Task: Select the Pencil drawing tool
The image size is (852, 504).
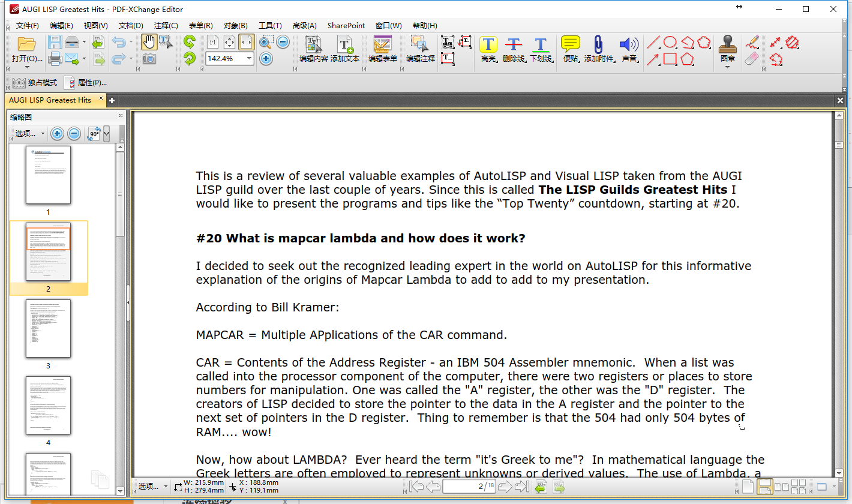Action: 752,42
